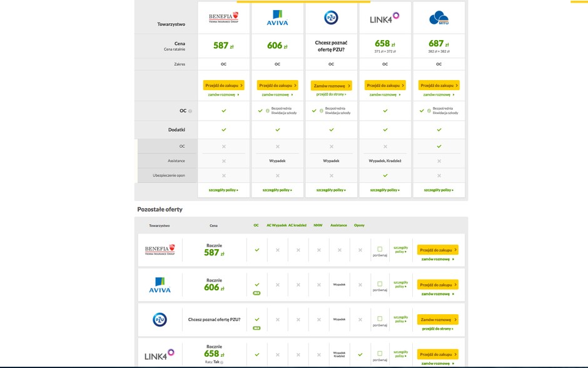Tick the porównaj checkbox for Benefia
588x368 pixels.
coord(380,249)
